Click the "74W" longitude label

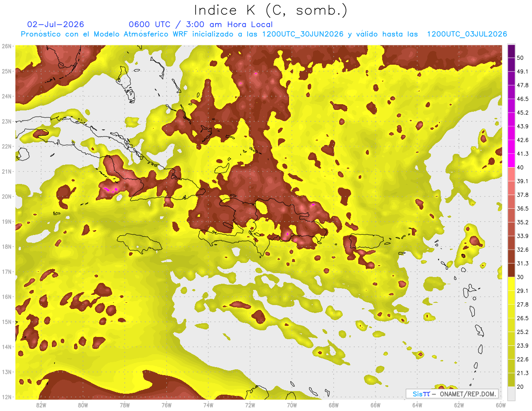pos(208,405)
